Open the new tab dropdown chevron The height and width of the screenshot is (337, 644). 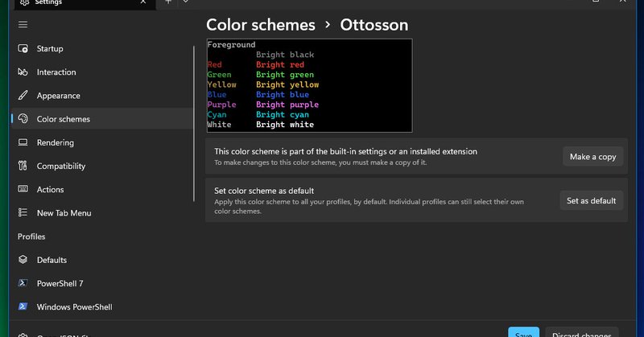tap(186, 2)
